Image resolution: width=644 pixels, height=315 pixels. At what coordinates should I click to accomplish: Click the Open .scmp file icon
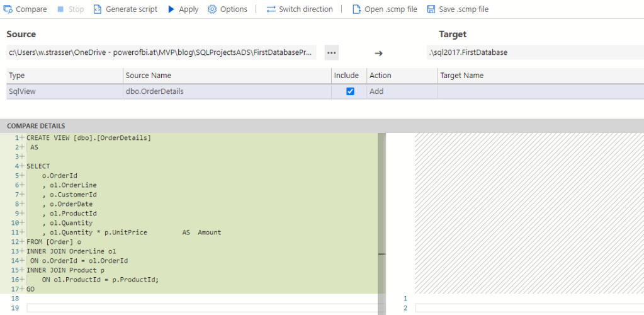(x=356, y=9)
